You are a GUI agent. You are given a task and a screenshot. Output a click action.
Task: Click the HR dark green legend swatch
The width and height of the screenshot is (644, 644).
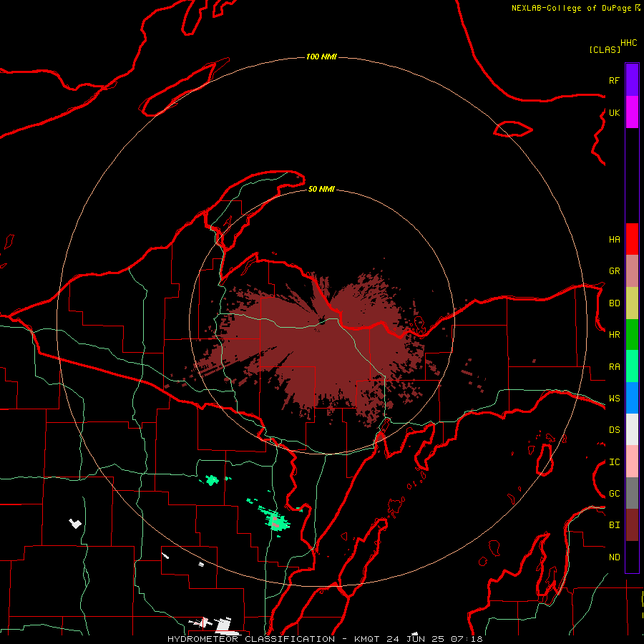[632, 335]
